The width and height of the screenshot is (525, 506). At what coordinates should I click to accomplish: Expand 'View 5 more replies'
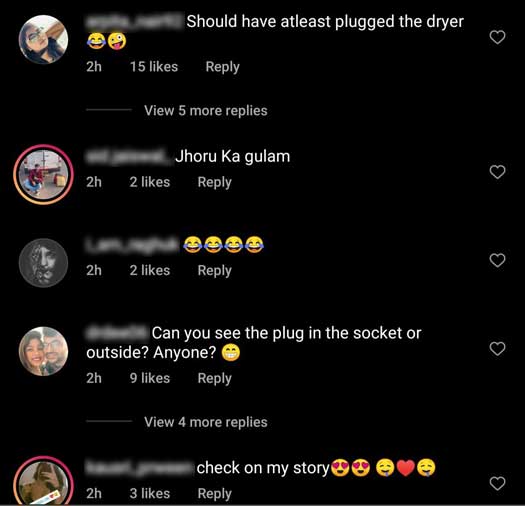coord(206,111)
